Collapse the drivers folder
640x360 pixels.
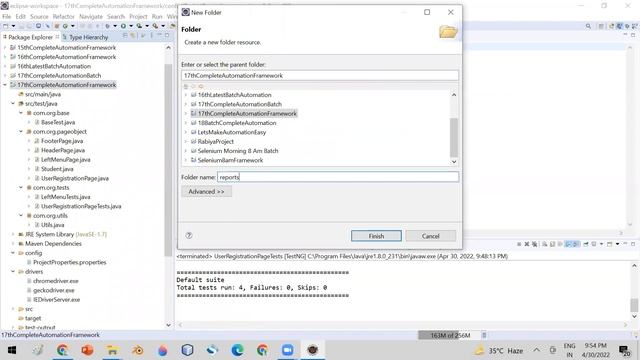pos(13,271)
